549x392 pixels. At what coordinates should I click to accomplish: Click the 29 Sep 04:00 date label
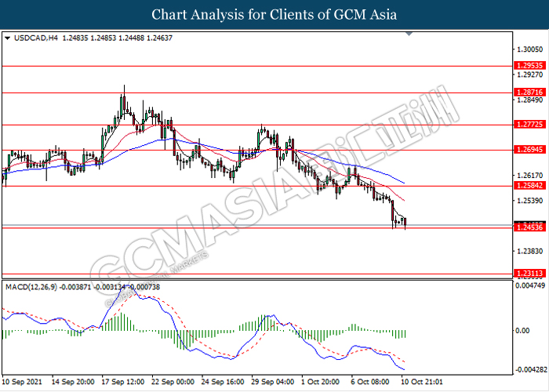(273, 382)
